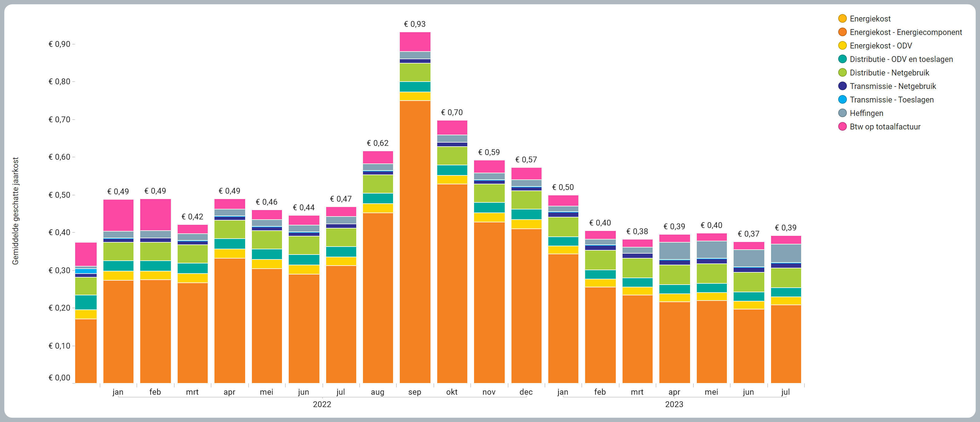Click the sep month axis label
The image size is (980, 422).
click(x=415, y=392)
